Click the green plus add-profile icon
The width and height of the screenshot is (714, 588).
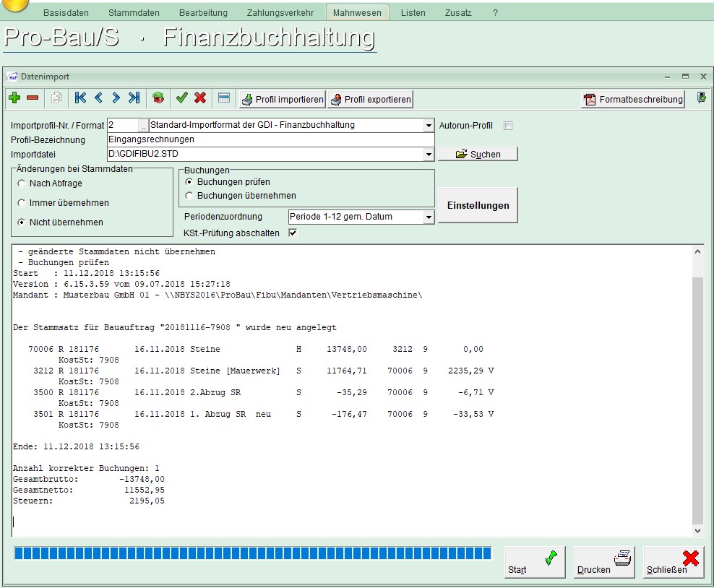click(x=14, y=98)
